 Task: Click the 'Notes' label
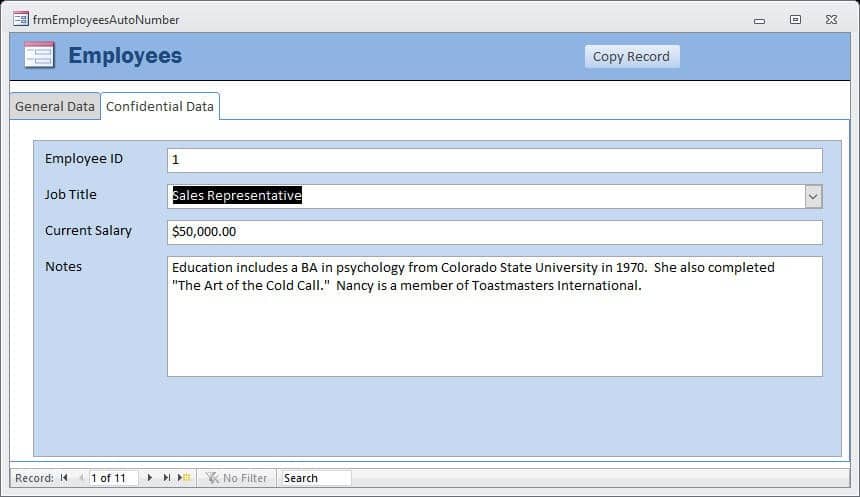pos(64,266)
